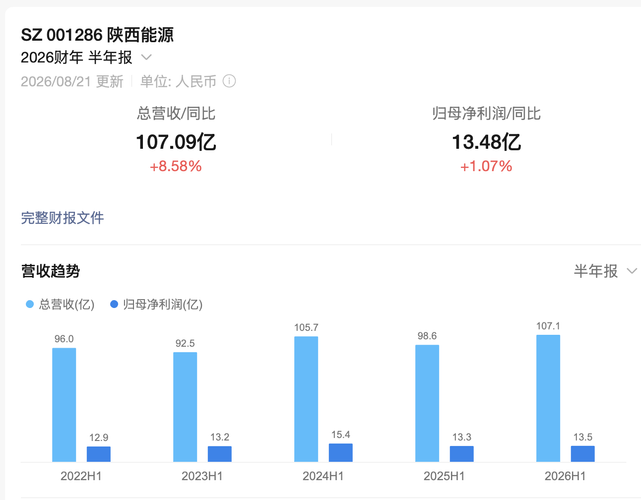Image resolution: width=641 pixels, height=500 pixels.
Task: Open the 半年报 chart period dropdown
Action: (x=605, y=271)
